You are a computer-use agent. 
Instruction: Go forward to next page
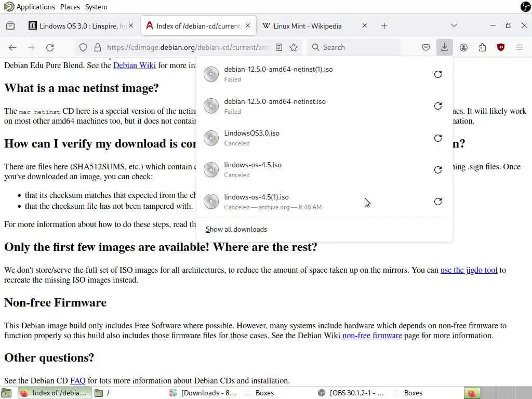(x=31, y=47)
